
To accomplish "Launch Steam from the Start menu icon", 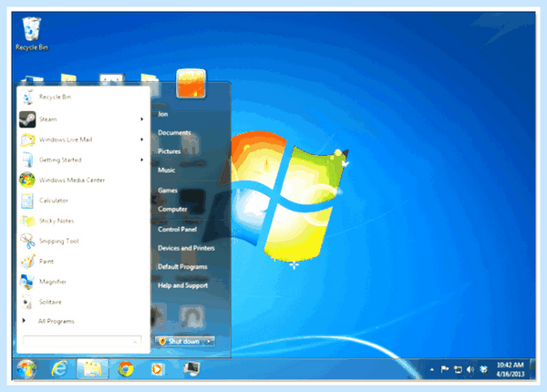I will point(27,119).
